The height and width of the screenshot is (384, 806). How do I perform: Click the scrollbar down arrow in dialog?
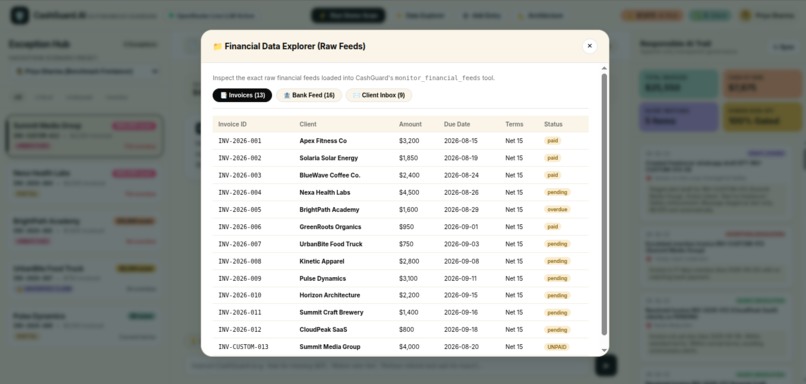(x=604, y=350)
